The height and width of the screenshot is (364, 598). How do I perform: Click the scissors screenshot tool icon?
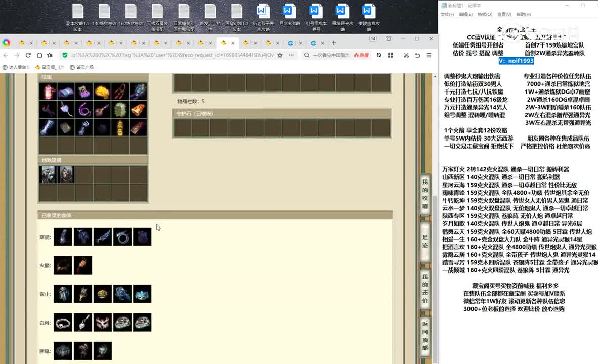(x=406, y=55)
